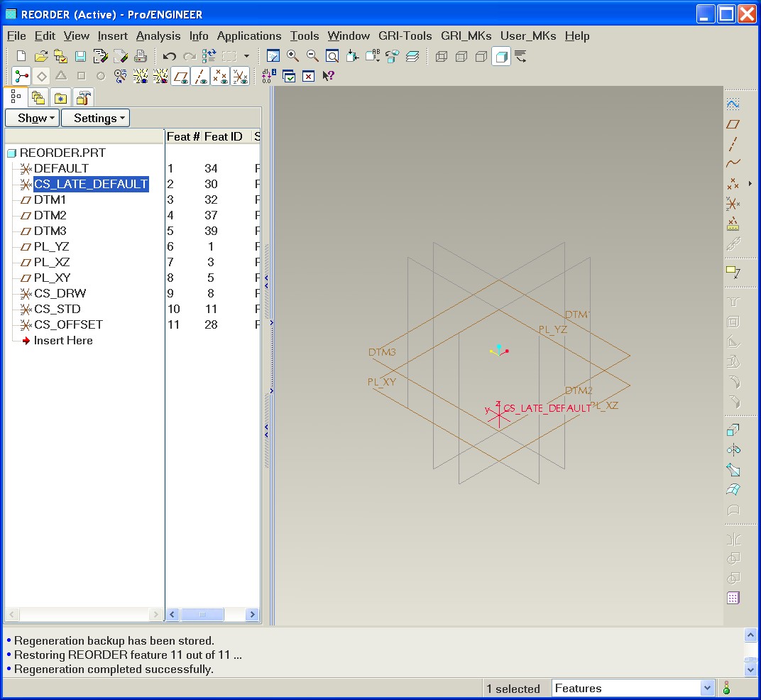Repaint the screen icon

click(273, 56)
